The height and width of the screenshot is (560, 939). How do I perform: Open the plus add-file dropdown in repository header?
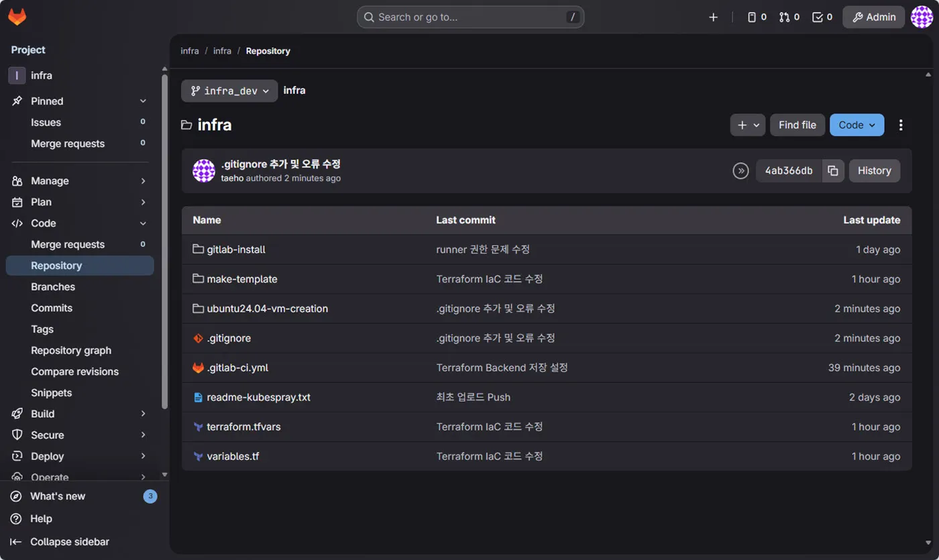tap(748, 125)
